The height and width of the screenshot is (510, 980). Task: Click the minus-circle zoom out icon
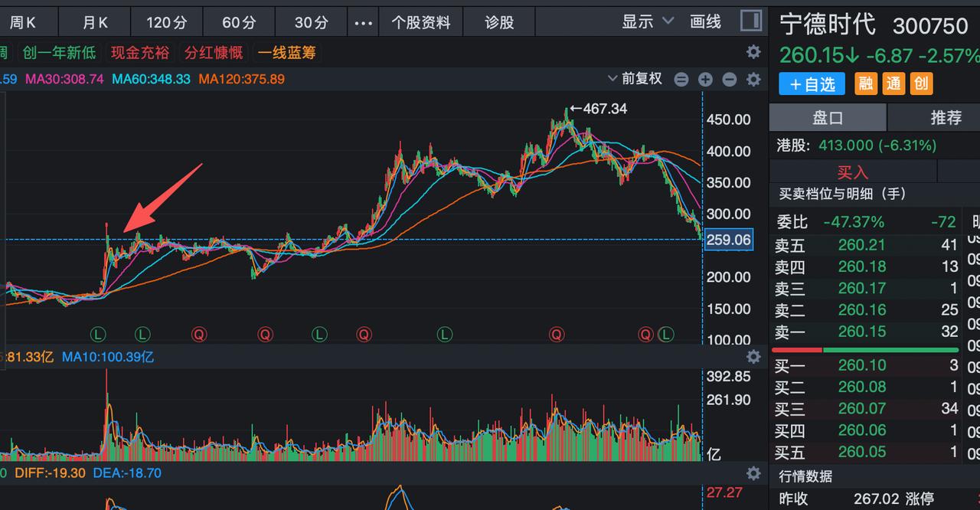pos(730,79)
